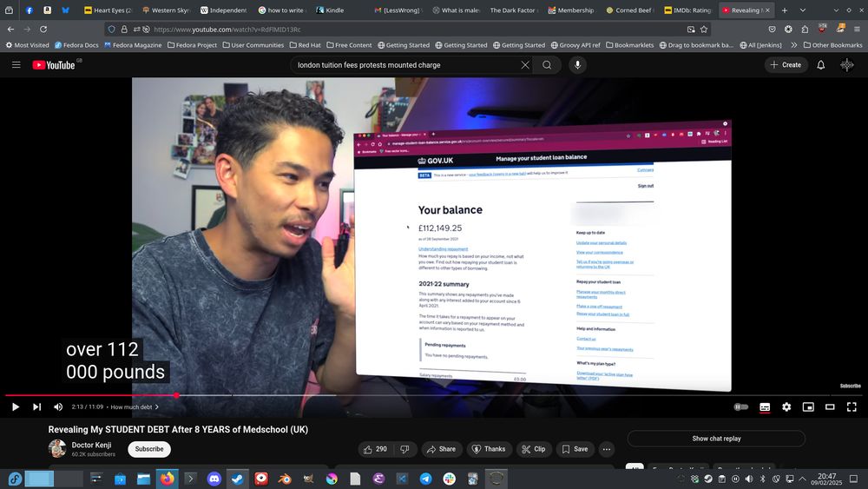Image resolution: width=868 pixels, height=489 pixels.
Task: Play the video
Action: point(16,407)
